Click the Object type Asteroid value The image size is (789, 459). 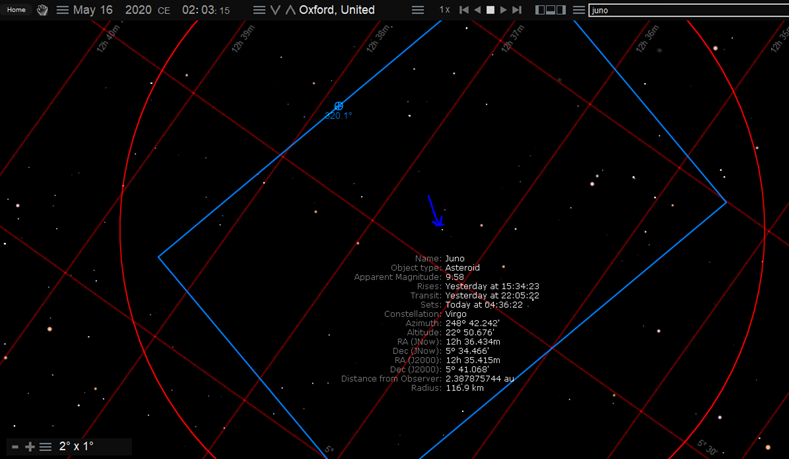point(462,268)
